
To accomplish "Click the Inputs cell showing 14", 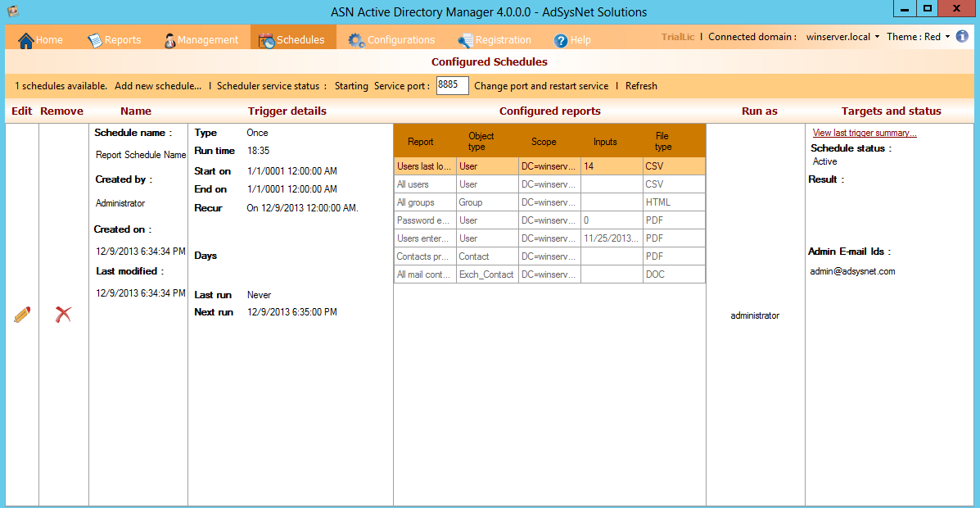I will (x=612, y=166).
